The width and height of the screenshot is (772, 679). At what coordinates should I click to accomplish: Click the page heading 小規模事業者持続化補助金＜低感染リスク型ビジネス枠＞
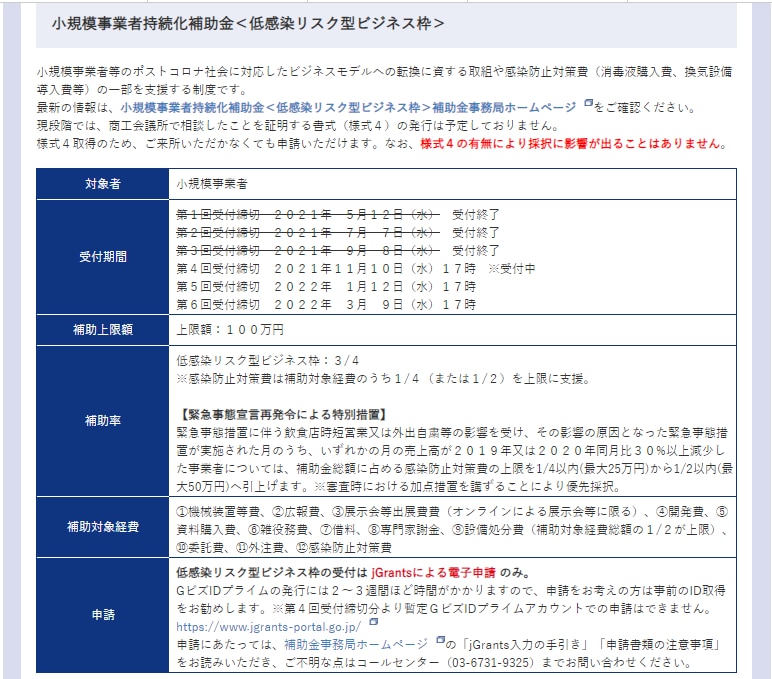click(x=248, y=24)
